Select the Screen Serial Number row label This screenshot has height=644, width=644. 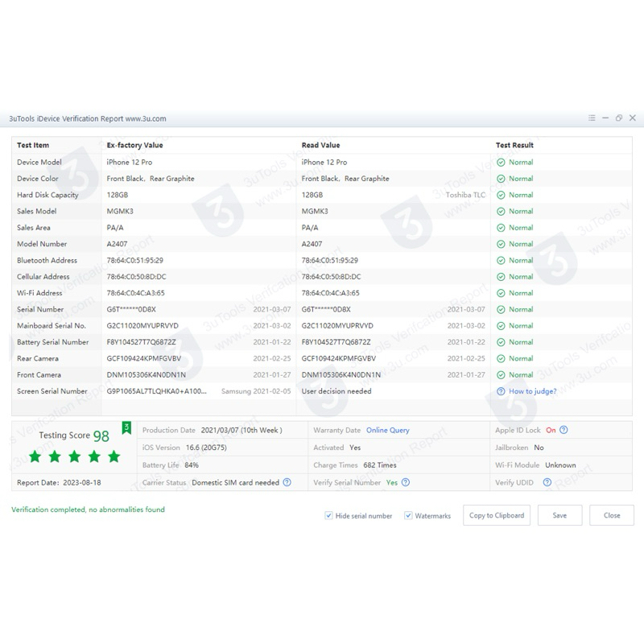[52, 391]
